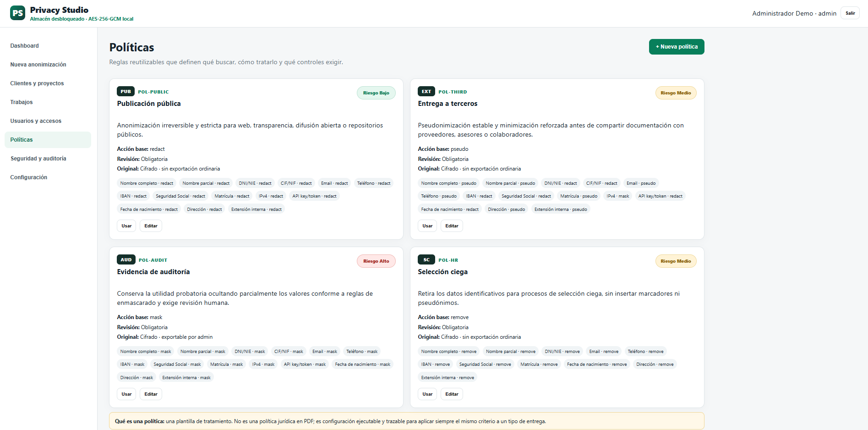This screenshot has height=430, width=868.
Task: Click the SC badge on Selección ciega
Action: point(426,259)
